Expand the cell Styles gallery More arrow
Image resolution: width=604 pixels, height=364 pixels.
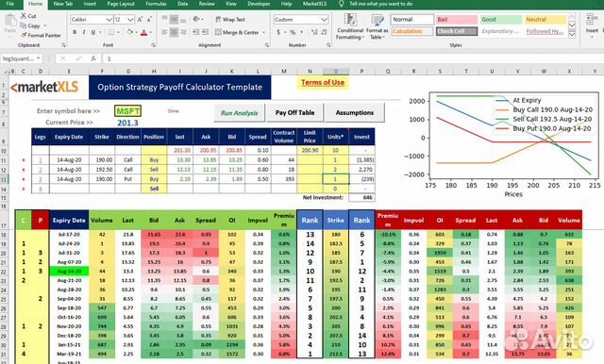pyautogui.click(x=572, y=35)
